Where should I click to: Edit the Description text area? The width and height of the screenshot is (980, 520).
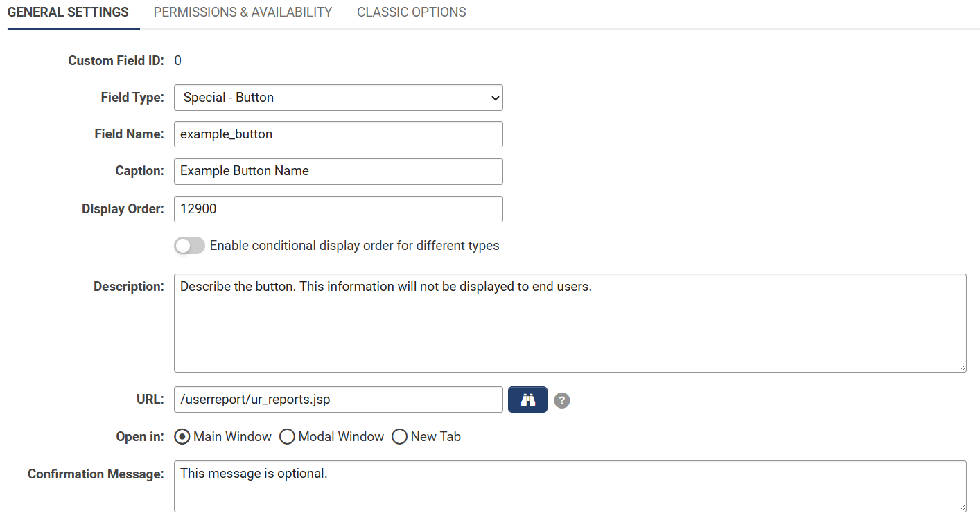pos(570,323)
